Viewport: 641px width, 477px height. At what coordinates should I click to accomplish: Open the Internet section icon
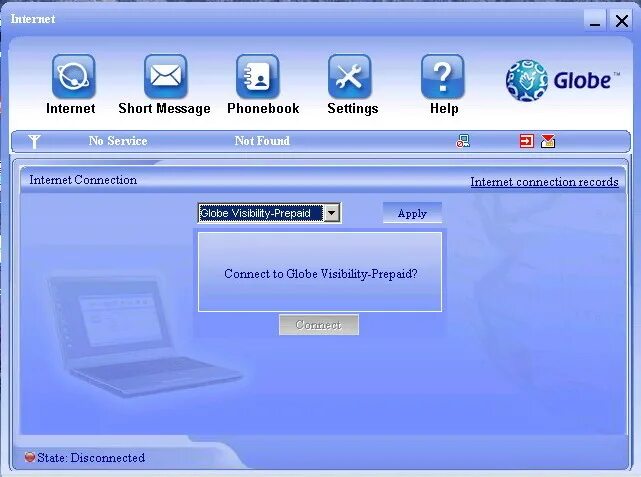point(74,76)
